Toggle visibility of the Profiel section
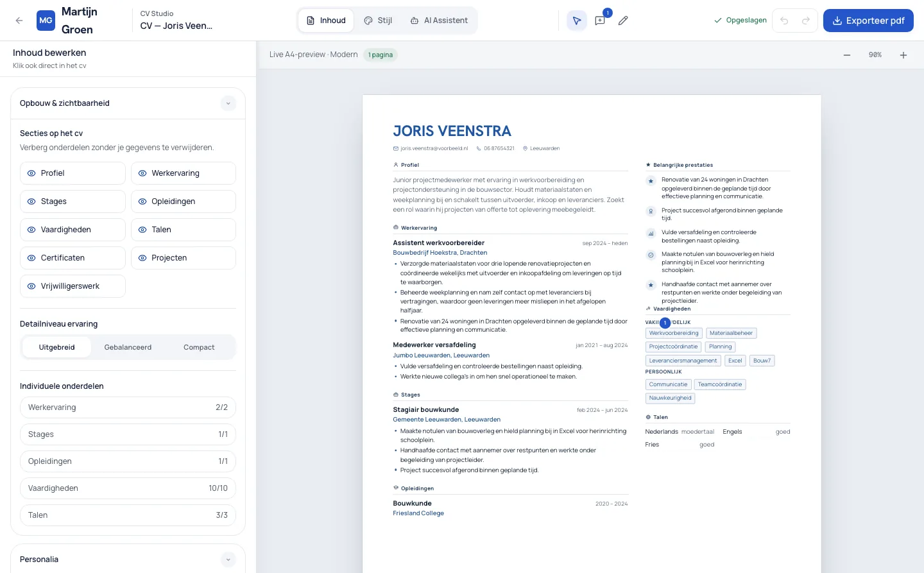 tap(73, 173)
